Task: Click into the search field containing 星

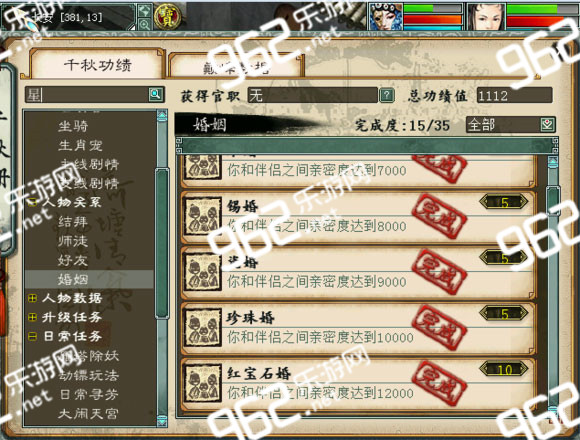Action: pyautogui.click(x=87, y=95)
